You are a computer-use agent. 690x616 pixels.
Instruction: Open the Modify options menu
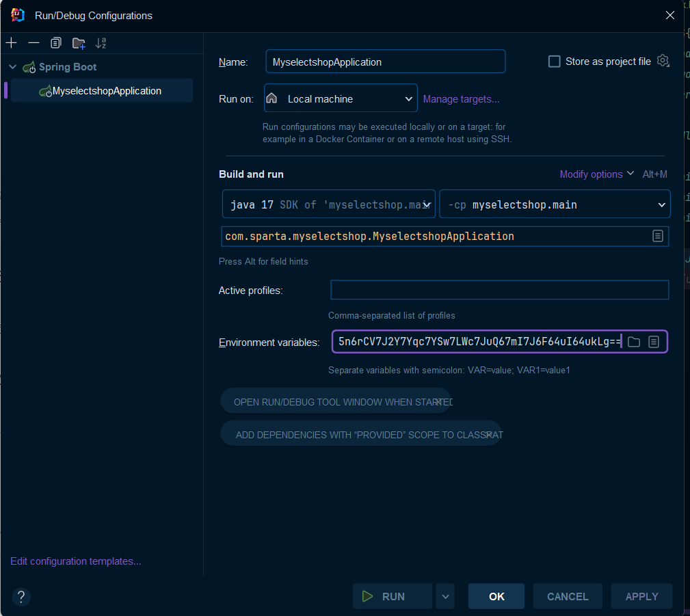(596, 174)
